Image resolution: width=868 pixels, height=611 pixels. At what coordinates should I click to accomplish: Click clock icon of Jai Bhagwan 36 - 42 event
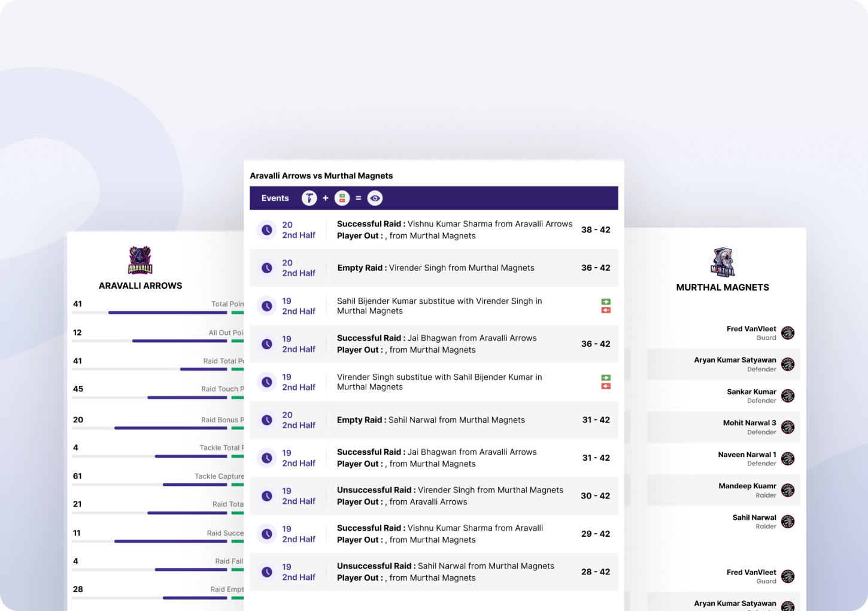(x=267, y=344)
